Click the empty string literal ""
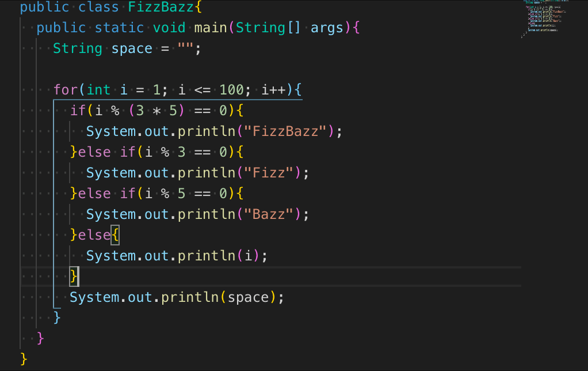 (x=185, y=47)
